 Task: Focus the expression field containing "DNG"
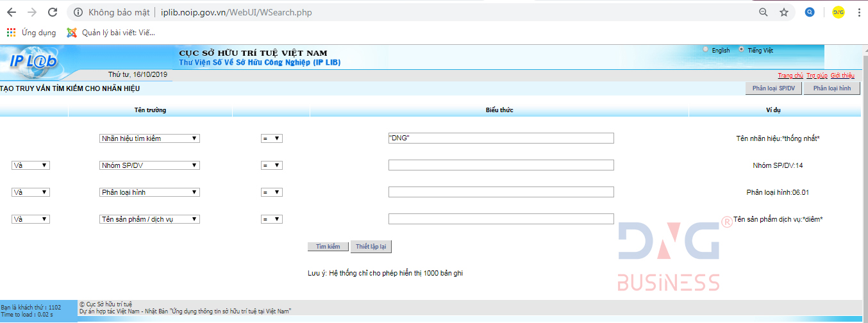coord(501,138)
